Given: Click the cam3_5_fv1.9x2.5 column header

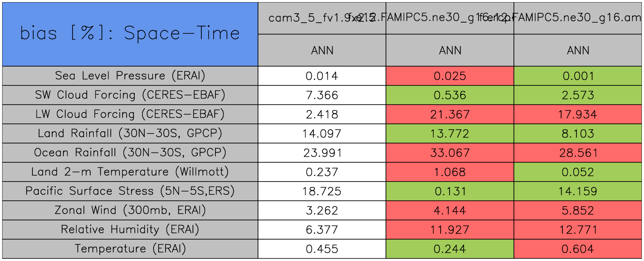Looking at the screenshot, I should click(x=316, y=18).
